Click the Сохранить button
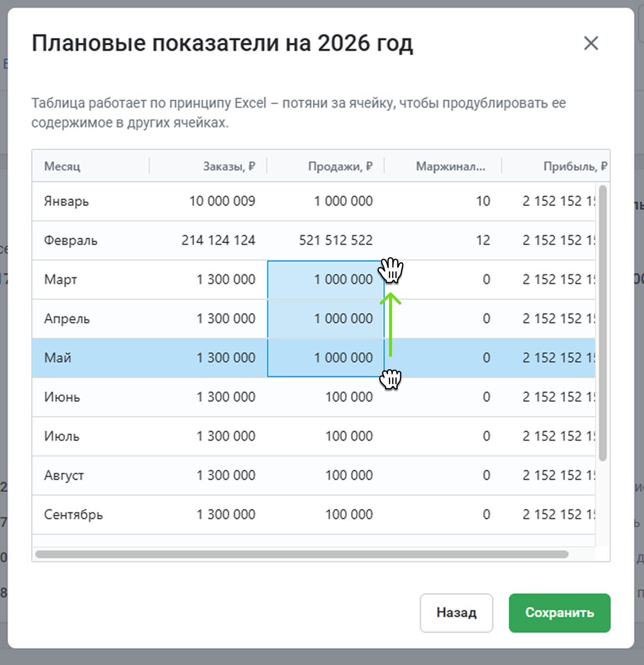 [x=559, y=613]
